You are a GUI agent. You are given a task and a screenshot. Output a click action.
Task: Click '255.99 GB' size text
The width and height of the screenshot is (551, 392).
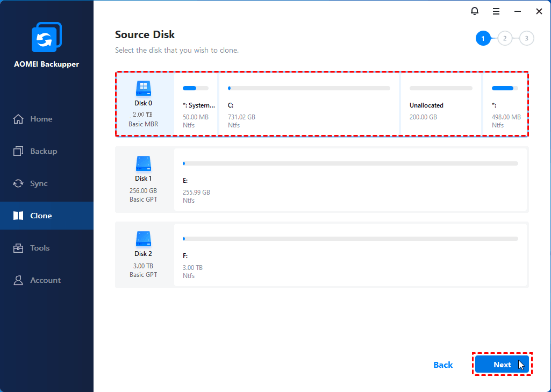pos(196,193)
